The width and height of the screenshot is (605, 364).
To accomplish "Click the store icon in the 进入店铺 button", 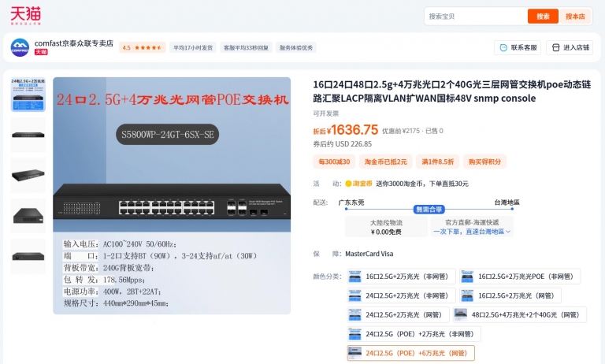I will coord(555,47).
